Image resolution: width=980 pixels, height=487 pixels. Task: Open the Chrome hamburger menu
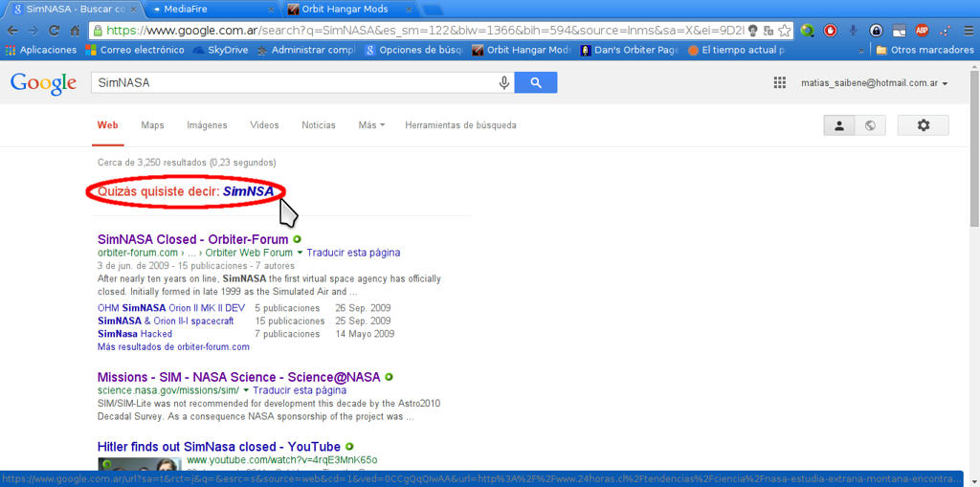pos(969,30)
